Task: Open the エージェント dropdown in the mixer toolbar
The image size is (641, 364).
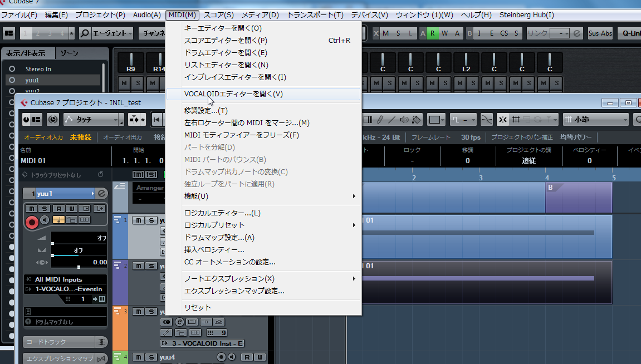Action: [x=112, y=33]
